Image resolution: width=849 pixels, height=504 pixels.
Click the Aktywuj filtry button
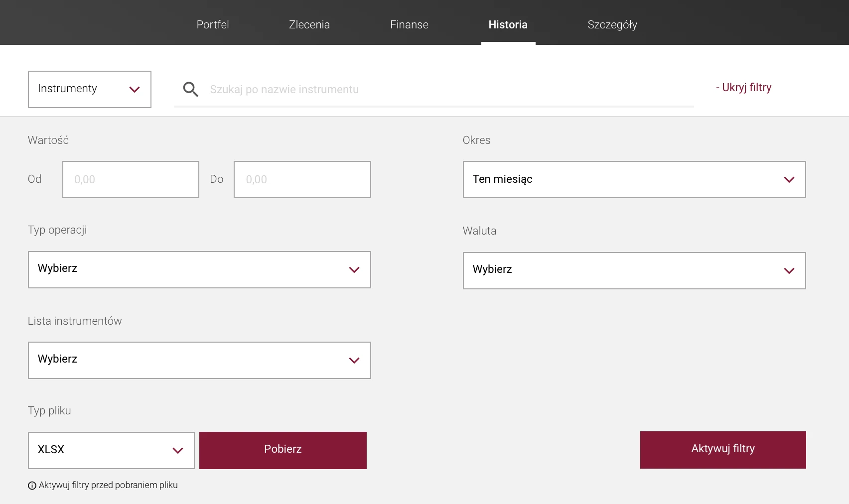[722, 449]
